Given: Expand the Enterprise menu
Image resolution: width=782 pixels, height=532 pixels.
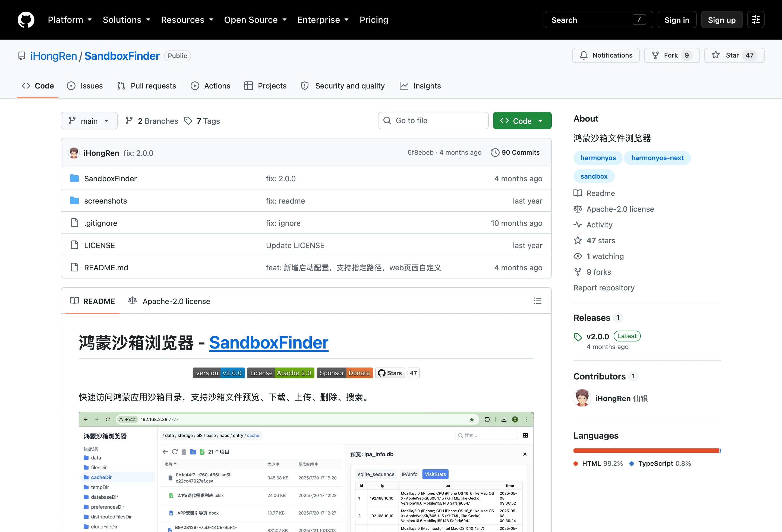Looking at the screenshot, I should [x=323, y=20].
